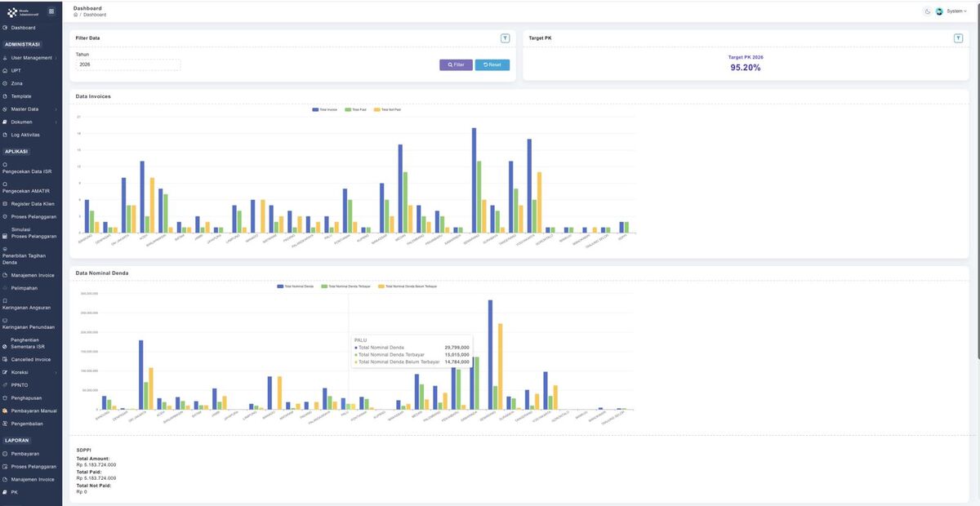Open the Manajemen Invoice menu under Aplikasi
This screenshot has width=980, height=506.
point(33,275)
